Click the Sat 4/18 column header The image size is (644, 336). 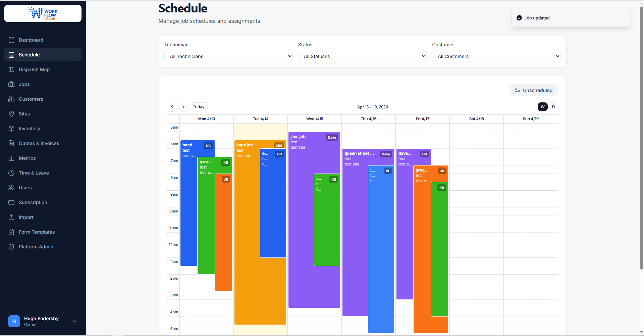[477, 119]
